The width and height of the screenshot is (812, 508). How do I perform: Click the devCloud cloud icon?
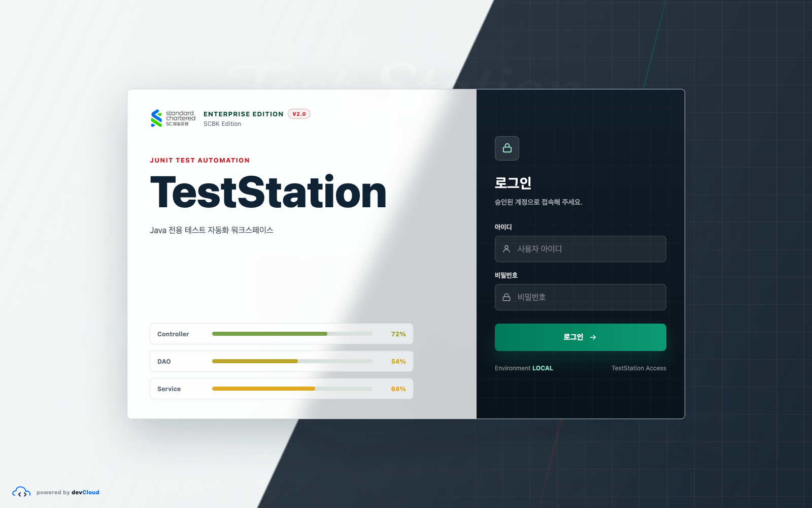21,492
